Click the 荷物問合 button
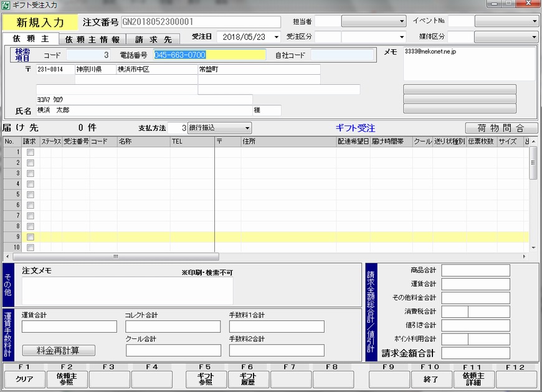The height and width of the screenshot is (392, 542). click(x=502, y=128)
